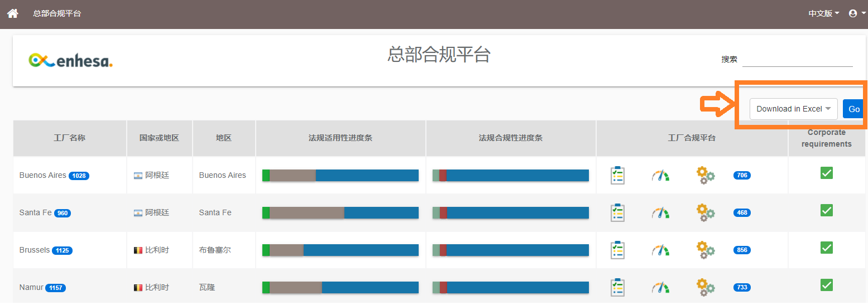Click 总部合规平台 link in top bar
868x305 pixels.
click(x=57, y=13)
